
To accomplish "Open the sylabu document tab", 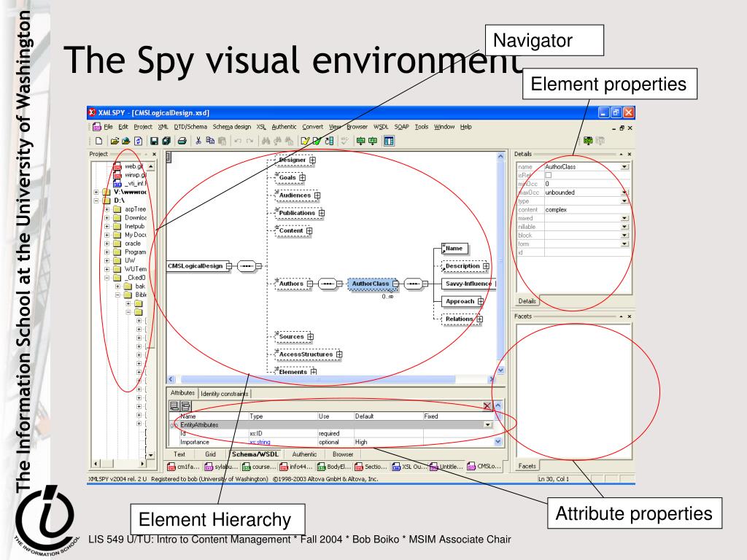I will click(x=221, y=467).
